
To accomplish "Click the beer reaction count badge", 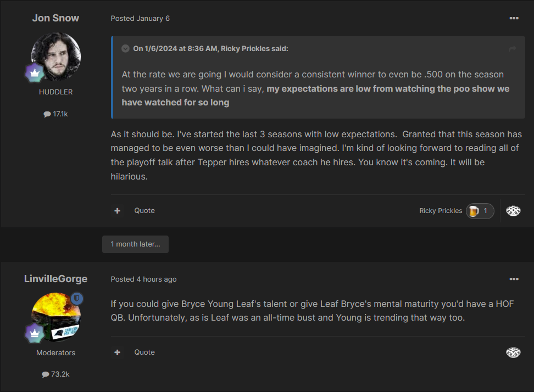I will pyautogui.click(x=480, y=211).
